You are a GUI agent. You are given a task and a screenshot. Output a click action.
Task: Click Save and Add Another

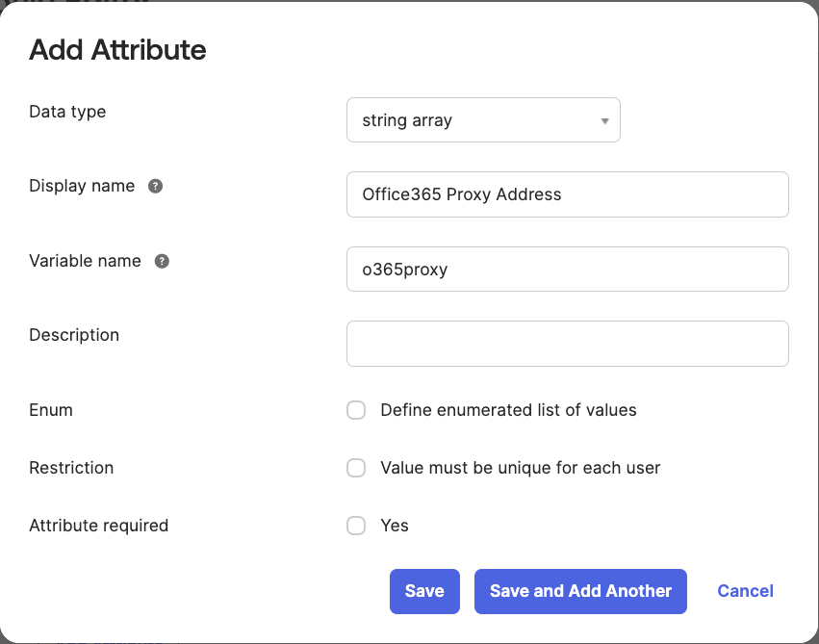point(580,591)
